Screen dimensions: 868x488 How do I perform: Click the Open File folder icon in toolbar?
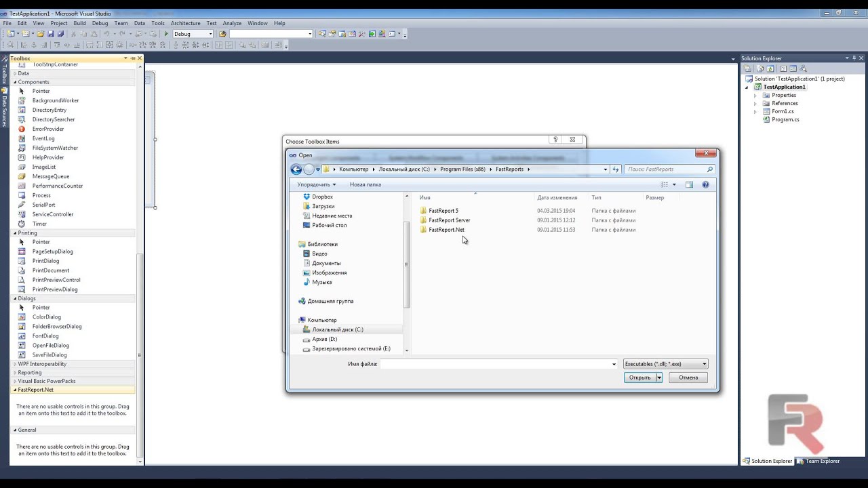41,34
